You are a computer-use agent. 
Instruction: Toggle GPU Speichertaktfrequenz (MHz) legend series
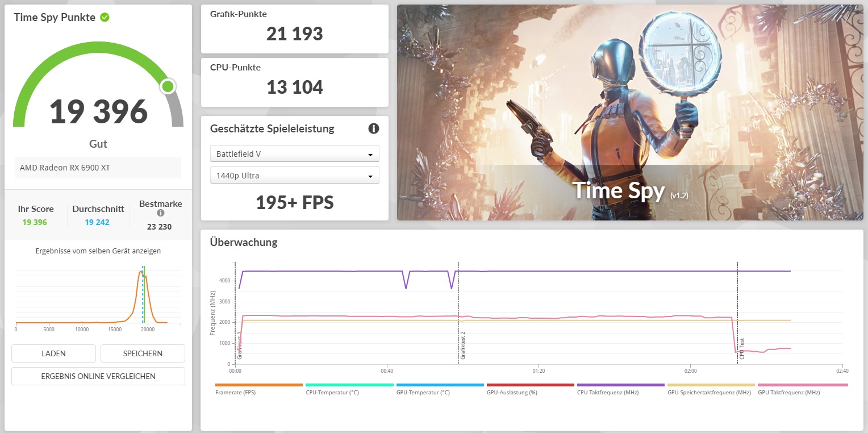pos(711,389)
